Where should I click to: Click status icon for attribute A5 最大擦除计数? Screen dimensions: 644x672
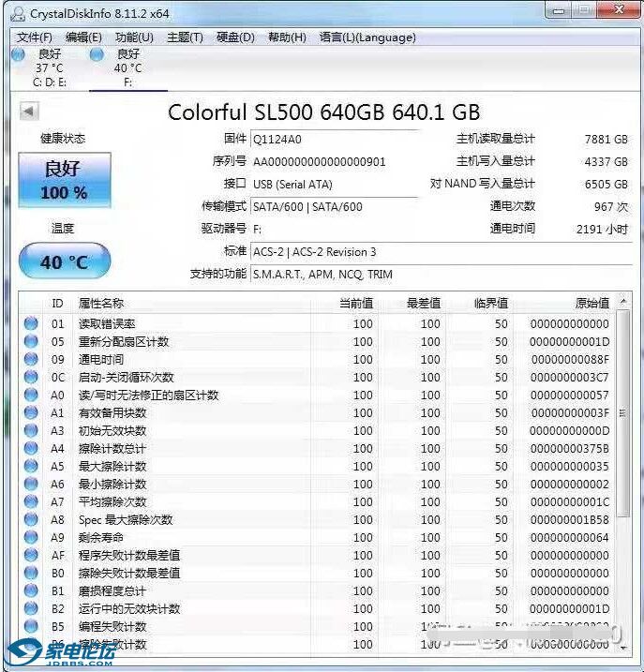[31, 466]
